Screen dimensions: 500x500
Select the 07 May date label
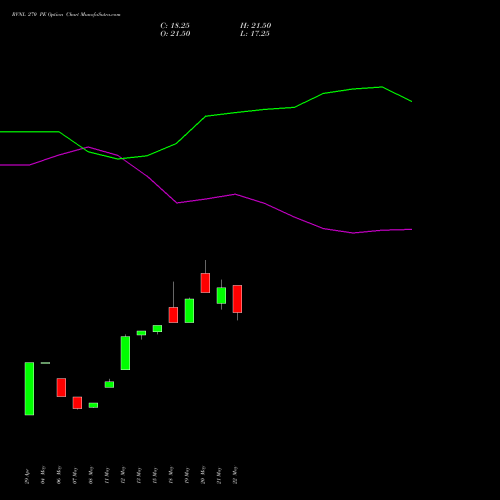[x=75, y=475]
